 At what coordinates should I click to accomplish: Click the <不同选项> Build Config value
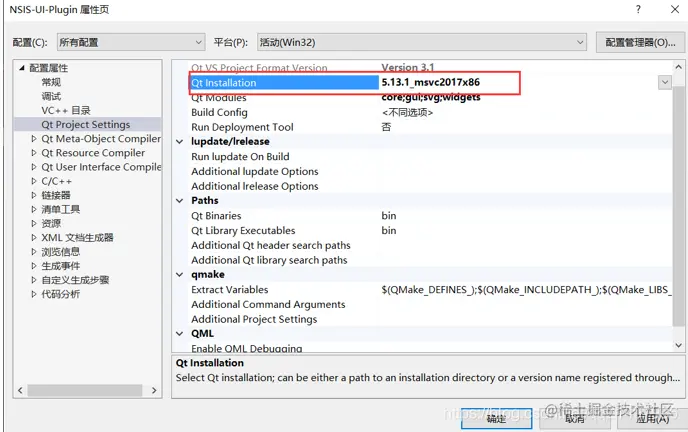407,112
